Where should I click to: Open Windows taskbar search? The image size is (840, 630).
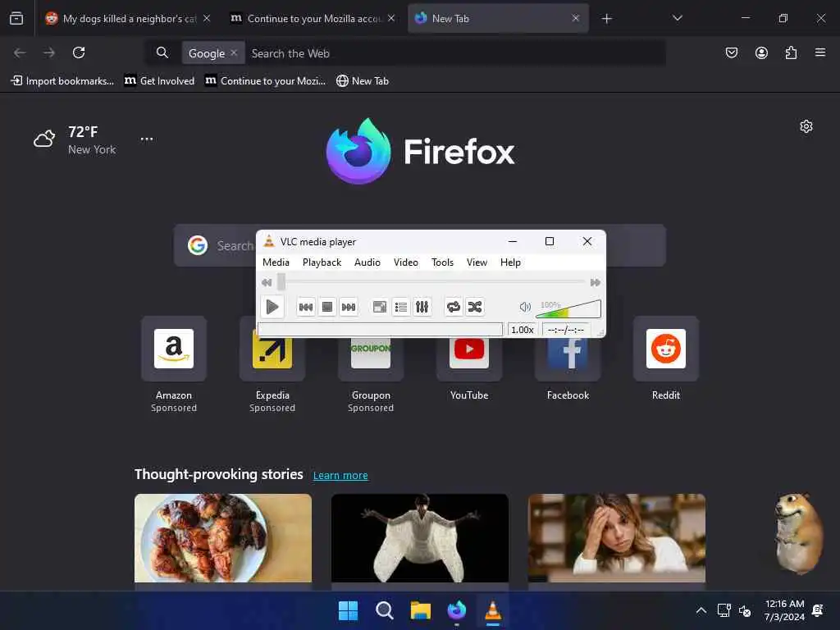[x=384, y=610]
